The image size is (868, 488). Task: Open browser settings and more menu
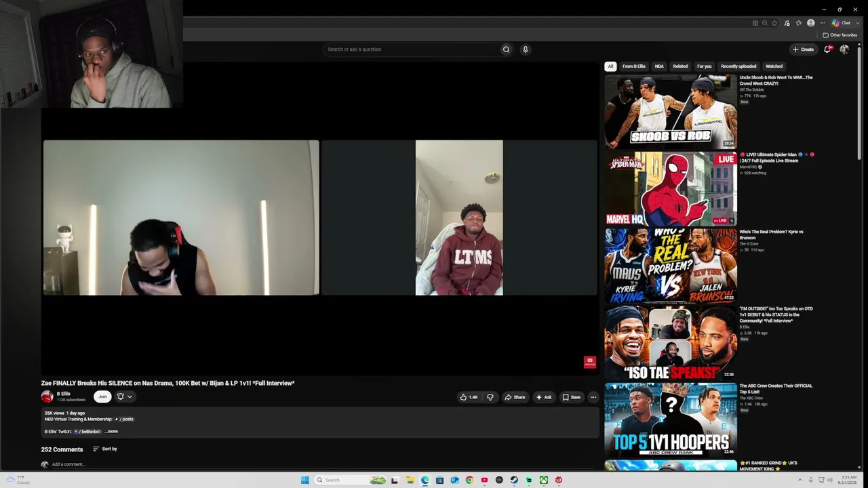pos(823,23)
